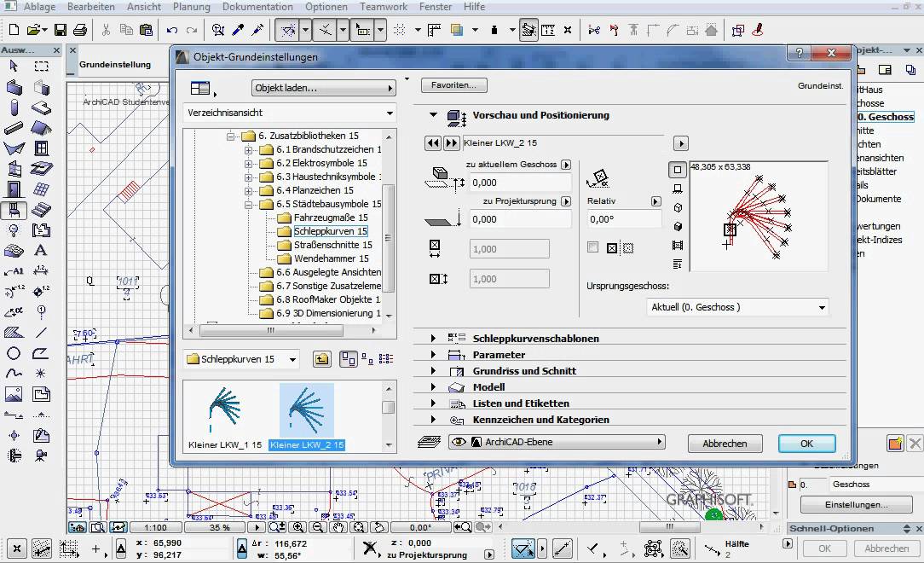
Task: Select 2D symbol preview mode icon
Action: pyautogui.click(x=678, y=170)
